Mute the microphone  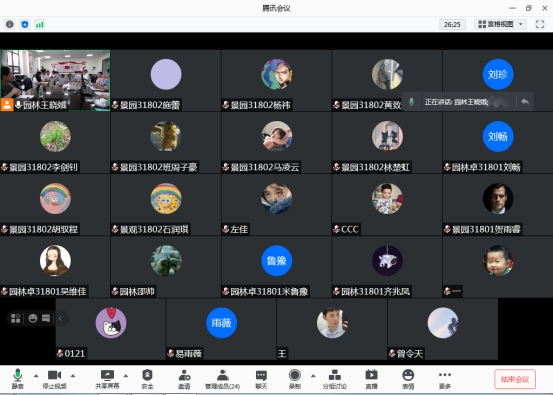pos(18,379)
